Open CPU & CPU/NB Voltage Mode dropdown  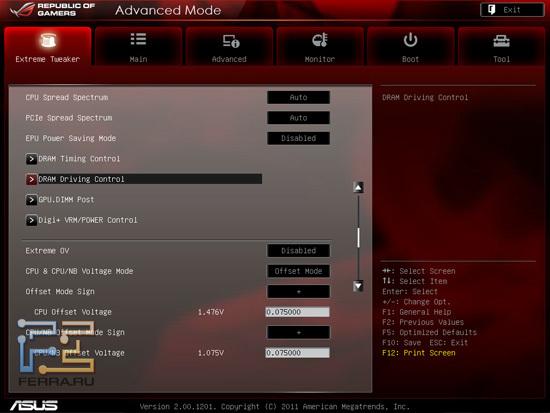pyautogui.click(x=299, y=271)
